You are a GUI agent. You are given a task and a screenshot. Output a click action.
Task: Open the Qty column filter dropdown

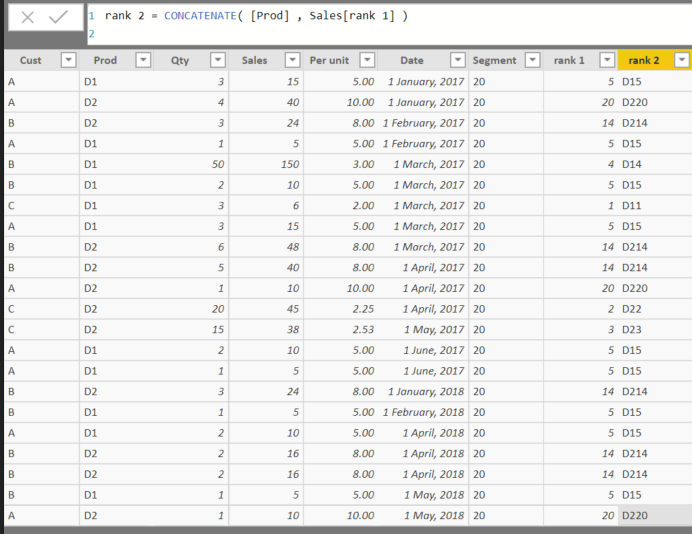click(218, 60)
